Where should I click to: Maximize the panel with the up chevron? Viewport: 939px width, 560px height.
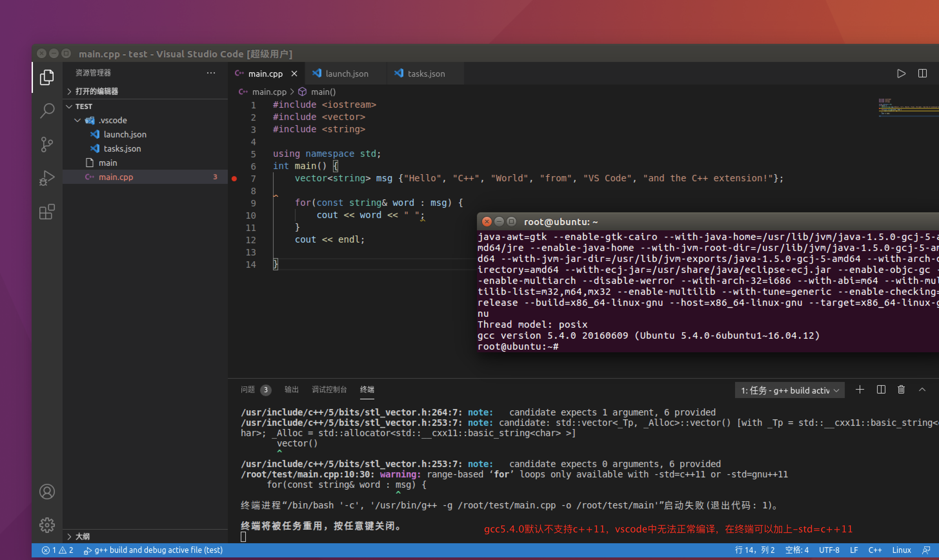tap(923, 390)
